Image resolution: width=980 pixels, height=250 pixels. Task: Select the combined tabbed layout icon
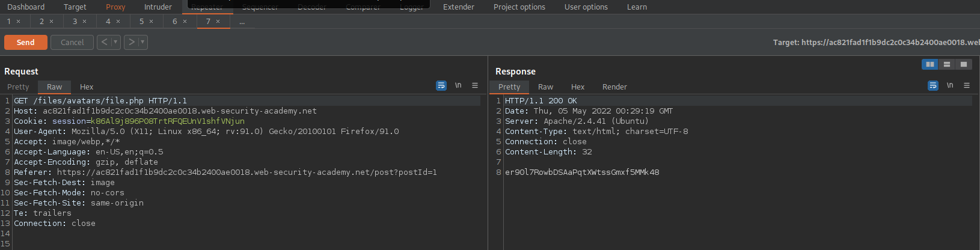click(964, 64)
